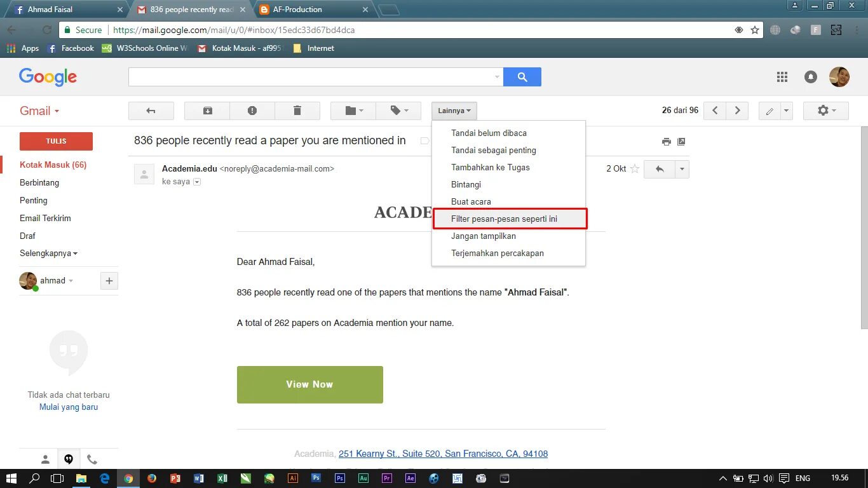
Task: Switch to the Ahmad Faisal Facebook tab
Action: pos(66,10)
